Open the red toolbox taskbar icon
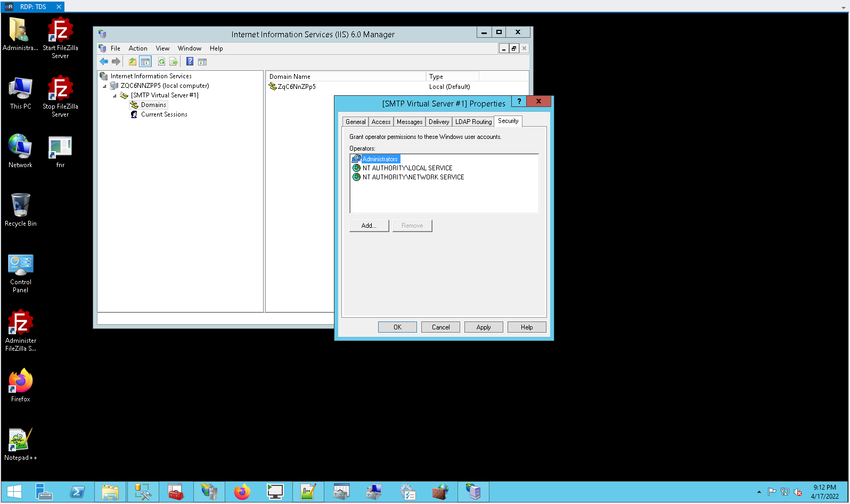Viewport: 850px width, 504px height. tap(176, 492)
